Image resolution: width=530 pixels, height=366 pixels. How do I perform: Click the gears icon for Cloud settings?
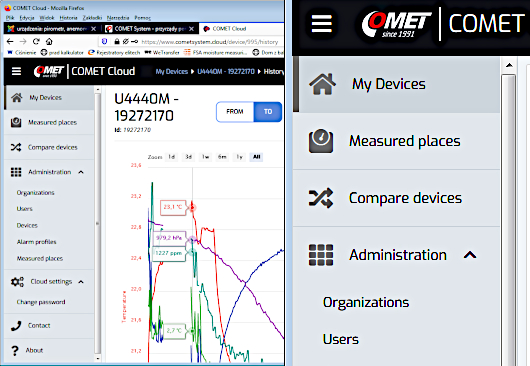pos(17,282)
